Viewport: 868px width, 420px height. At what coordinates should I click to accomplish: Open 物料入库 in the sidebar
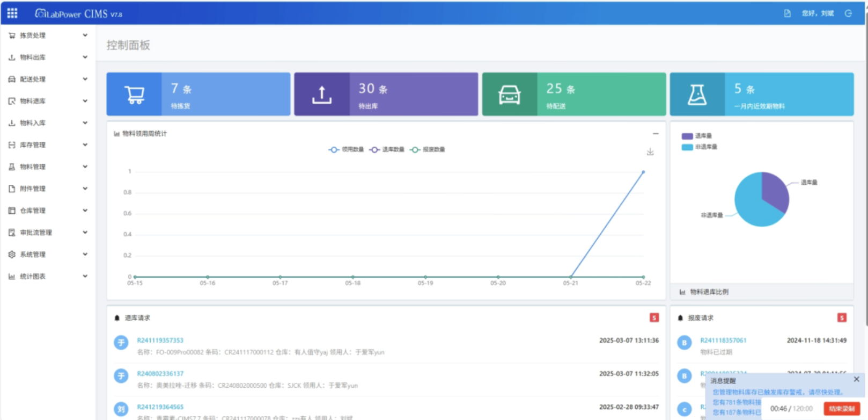48,123
